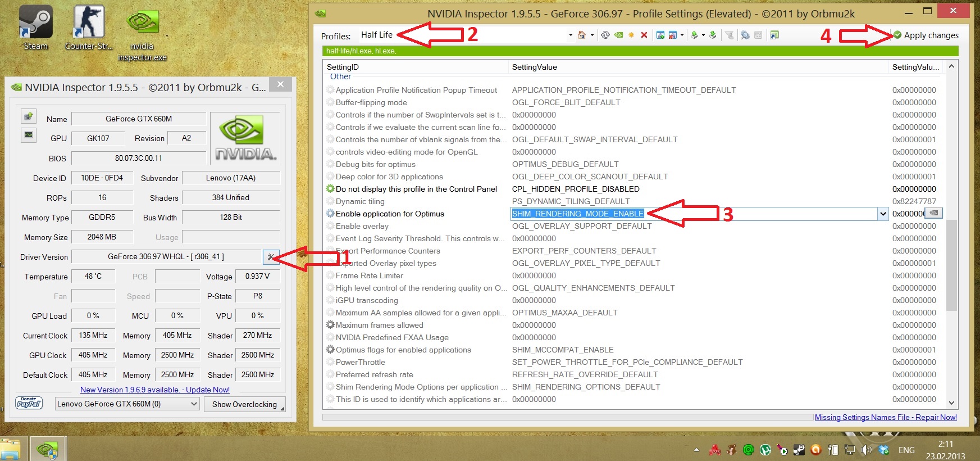Click the ENG language indicator in taskbar
Screen dimensions: 980x461
pyautogui.click(x=906, y=450)
